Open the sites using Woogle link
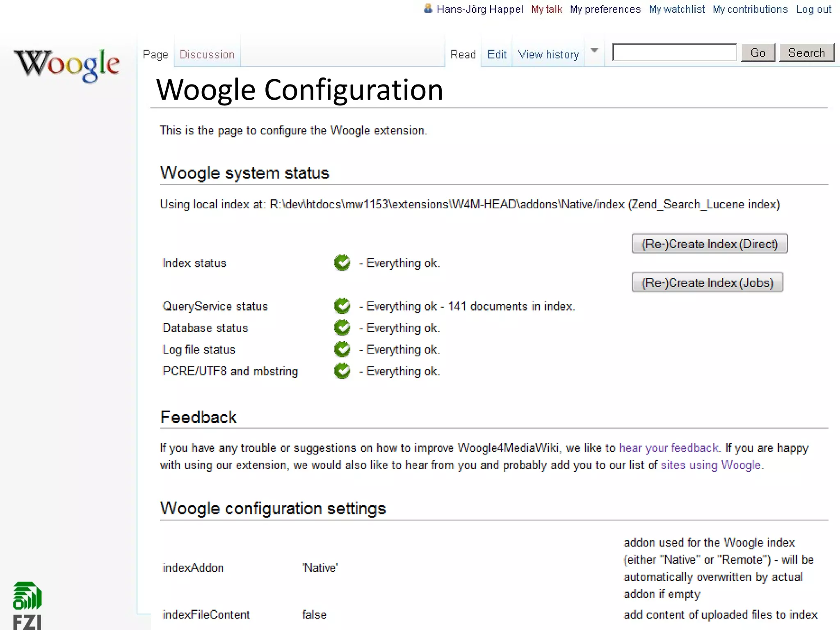This screenshot has width=840, height=630. click(711, 465)
